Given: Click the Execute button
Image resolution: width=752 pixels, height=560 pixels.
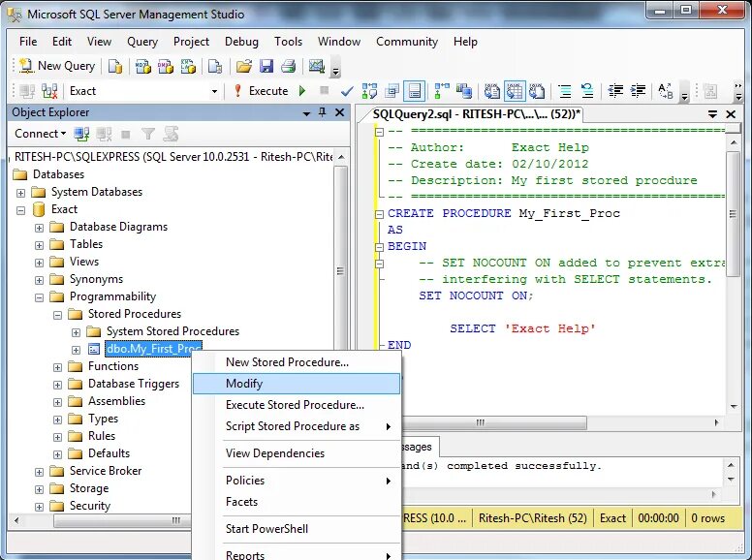Looking at the screenshot, I should 263,91.
